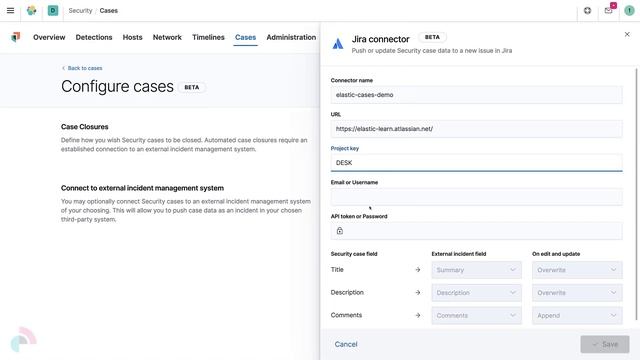The width and height of the screenshot is (640, 360).
Task: Click the Description mapping arrow icon
Action: (418, 293)
